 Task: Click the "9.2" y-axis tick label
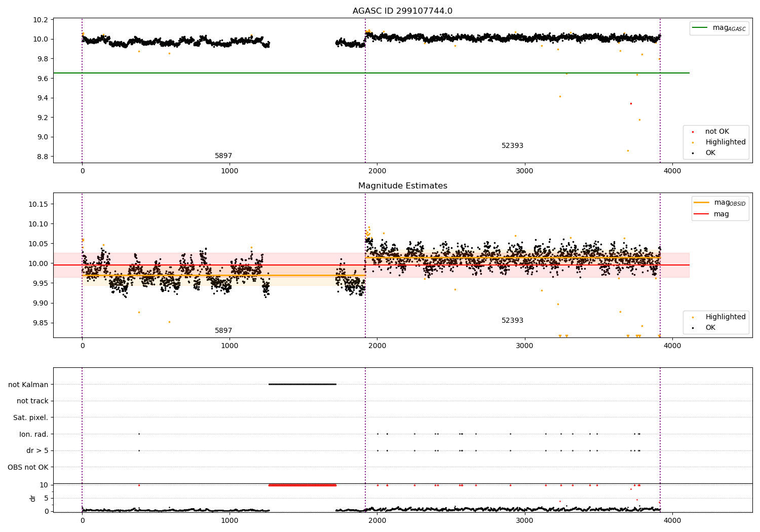(43, 118)
